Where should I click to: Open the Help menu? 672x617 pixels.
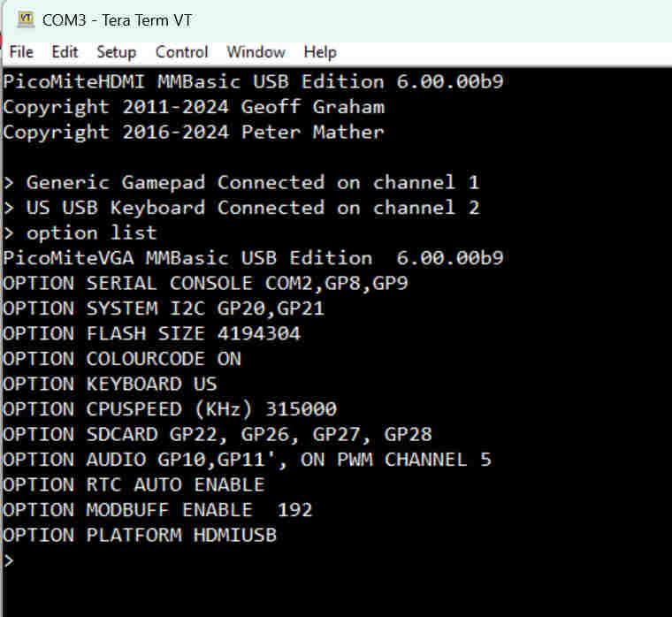point(320,52)
